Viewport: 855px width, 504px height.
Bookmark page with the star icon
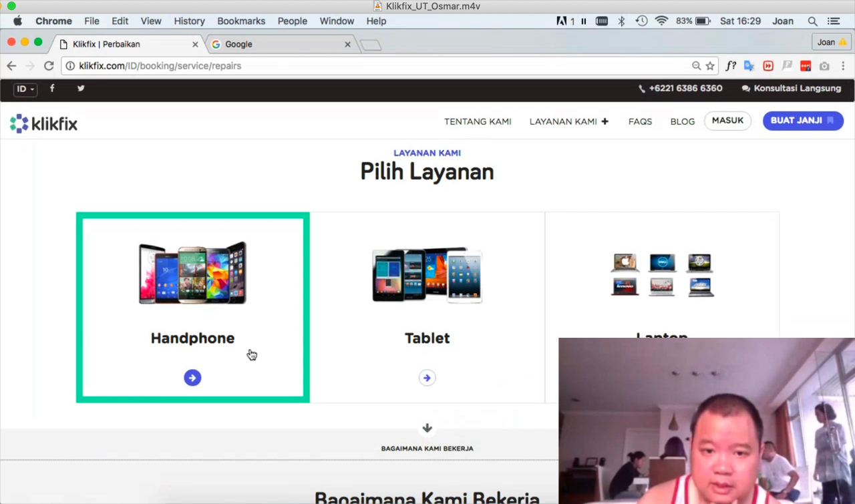tap(710, 66)
